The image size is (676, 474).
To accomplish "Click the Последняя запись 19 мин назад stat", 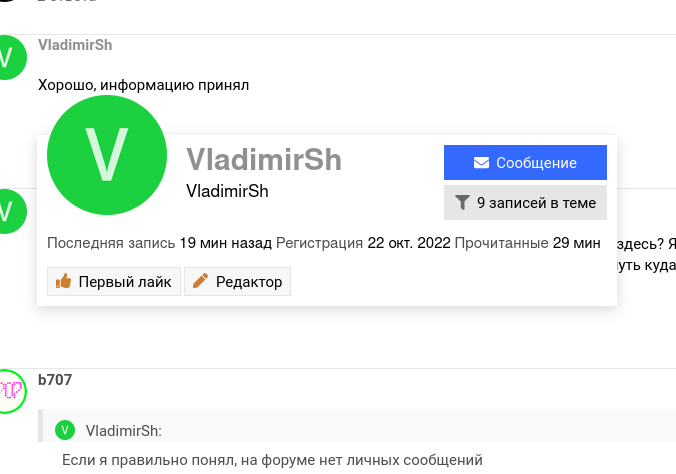I will tap(159, 243).
